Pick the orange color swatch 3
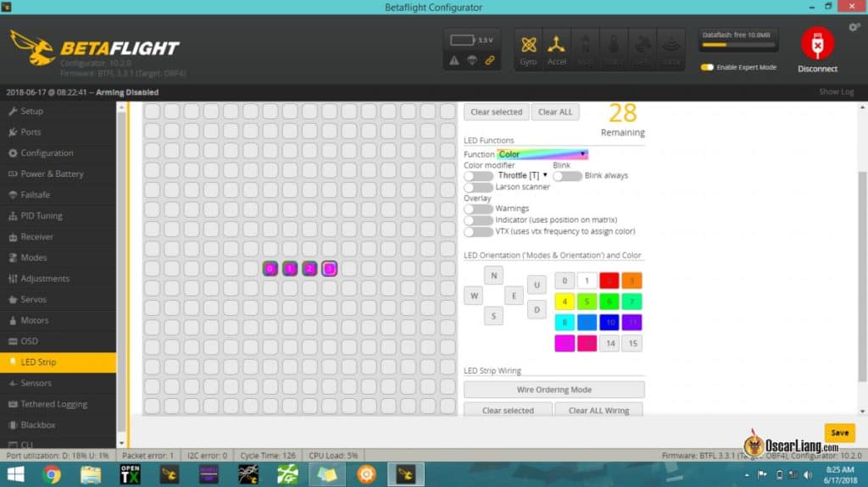This screenshot has height=487, width=868. click(632, 280)
